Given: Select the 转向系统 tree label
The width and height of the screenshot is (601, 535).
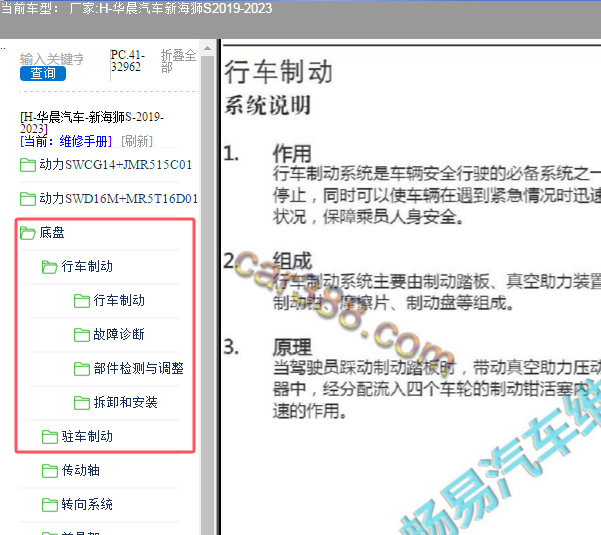Looking at the screenshot, I should click(x=87, y=505).
